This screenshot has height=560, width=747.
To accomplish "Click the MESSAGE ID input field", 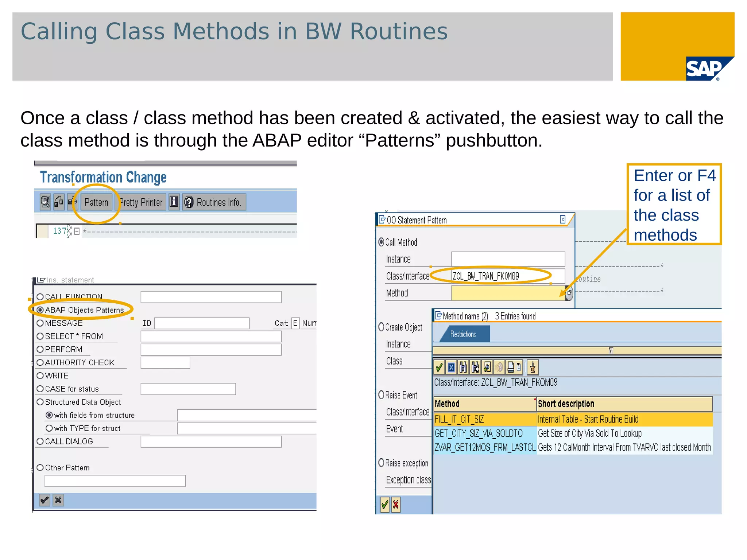I will tap(202, 323).
